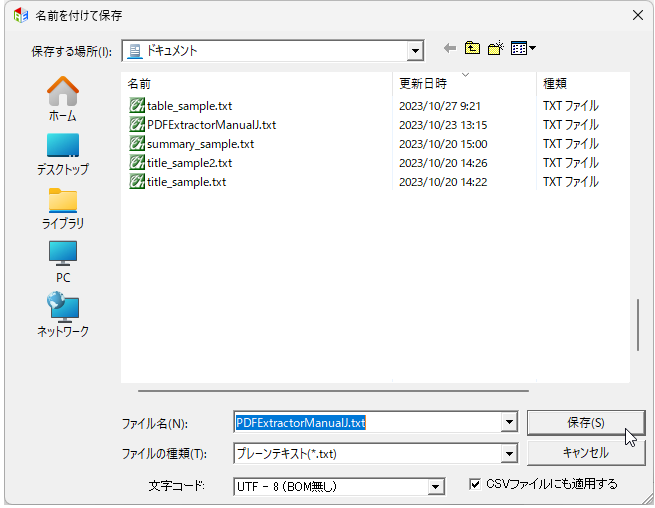Screen dimensions: 655x508
Task: Click the 保存(S) button
Action: click(x=586, y=422)
